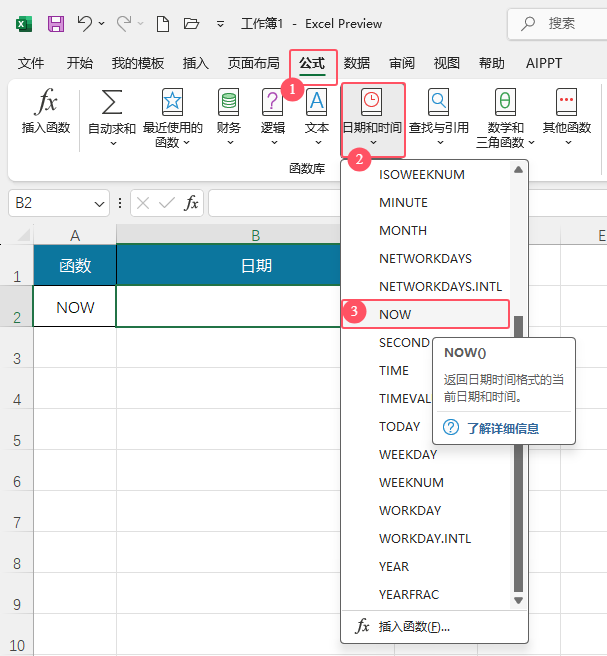Create a new blank workbook icon

pos(163,24)
